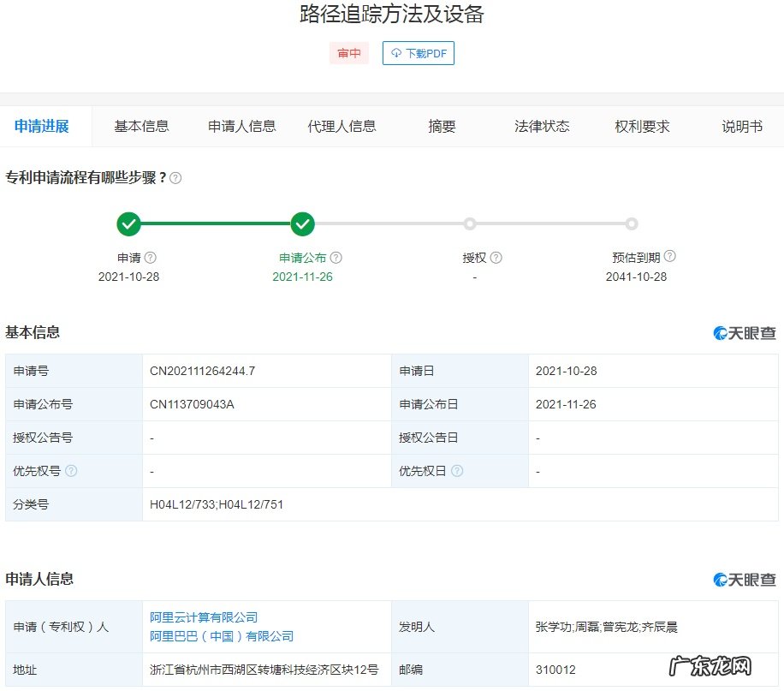The width and height of the screenshot is (784, 691).
Task: Click the 天眼查 logo in 申请人信息 section
Action: tap(743, 579)
